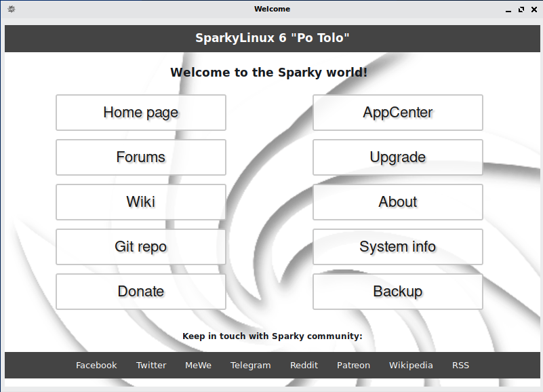Viewport: 543px width, 392px height.
Task: Launch the AppCenter
Action: (x=397, y=113)
